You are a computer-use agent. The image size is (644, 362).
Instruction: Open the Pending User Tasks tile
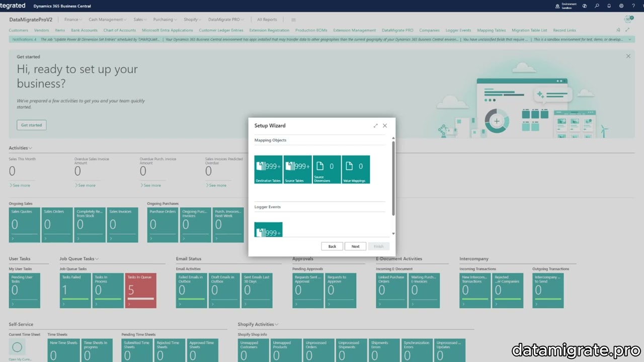tap(24, 291)
